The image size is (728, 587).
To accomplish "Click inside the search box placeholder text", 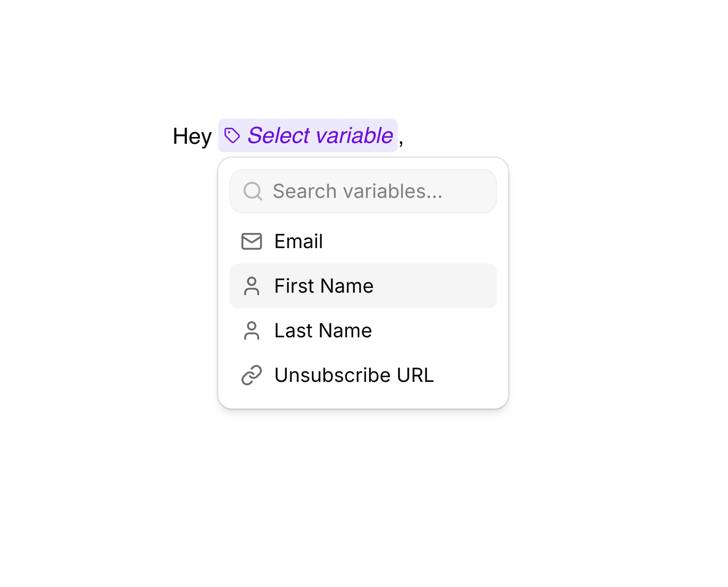I will pos(357,191).
